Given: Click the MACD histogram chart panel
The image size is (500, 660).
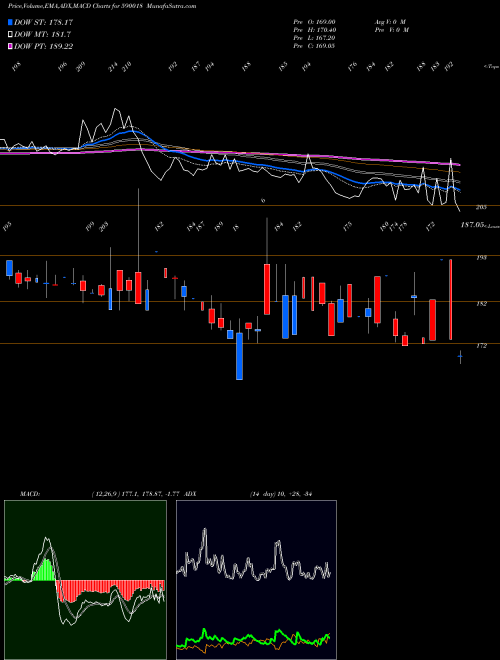Looking at the screenshot, I should coord(85,580).
